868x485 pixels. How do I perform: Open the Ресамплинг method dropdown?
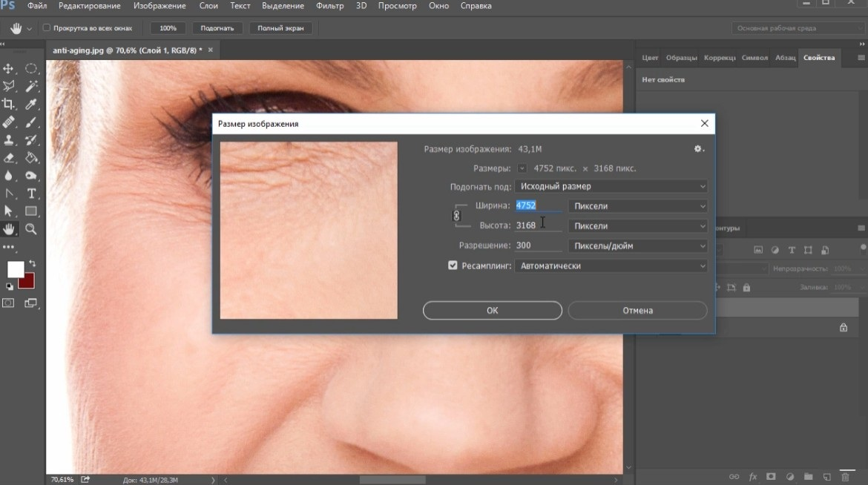(x=611, y=265)
